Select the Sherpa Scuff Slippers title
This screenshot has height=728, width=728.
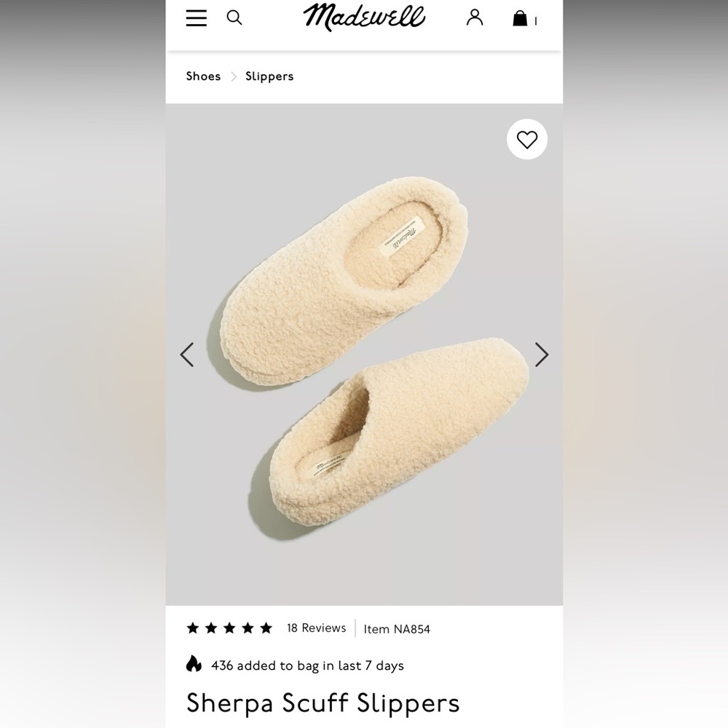pos(323,703)
